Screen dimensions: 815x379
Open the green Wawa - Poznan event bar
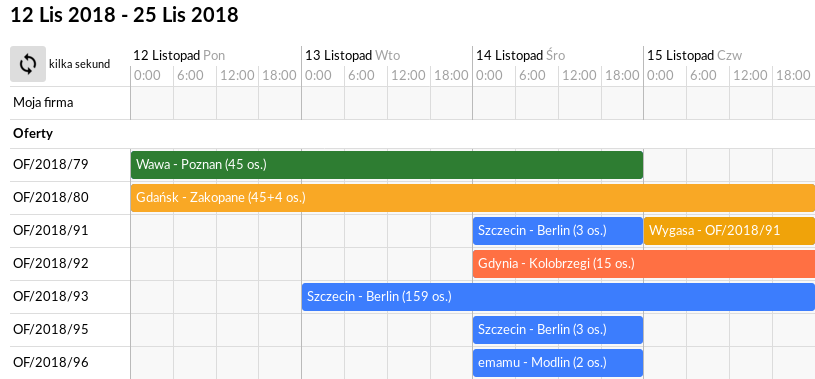(387, 165)
